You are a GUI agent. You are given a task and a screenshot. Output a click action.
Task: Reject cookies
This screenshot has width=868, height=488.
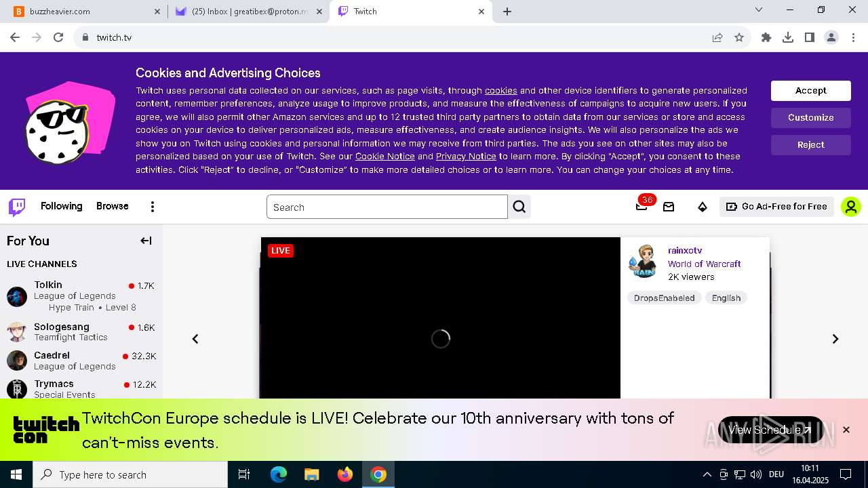811,145
